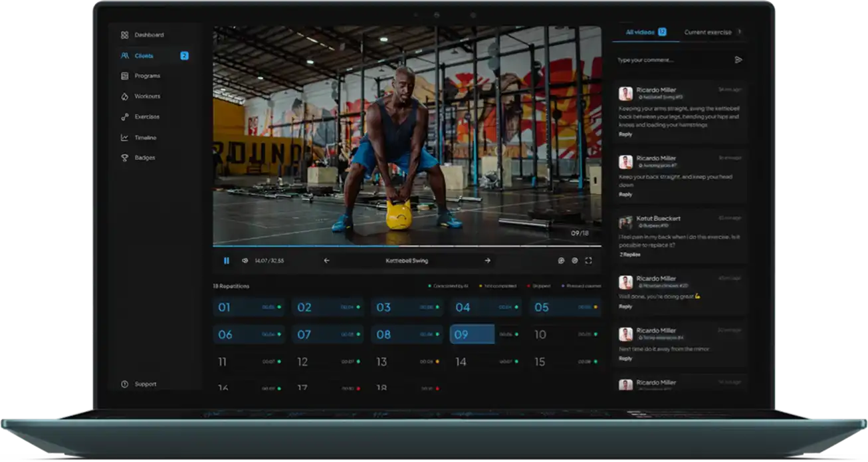Go to the previous exercise with left arrow
The width and height of the screenshot is (868, 462).
coord(326,261)
